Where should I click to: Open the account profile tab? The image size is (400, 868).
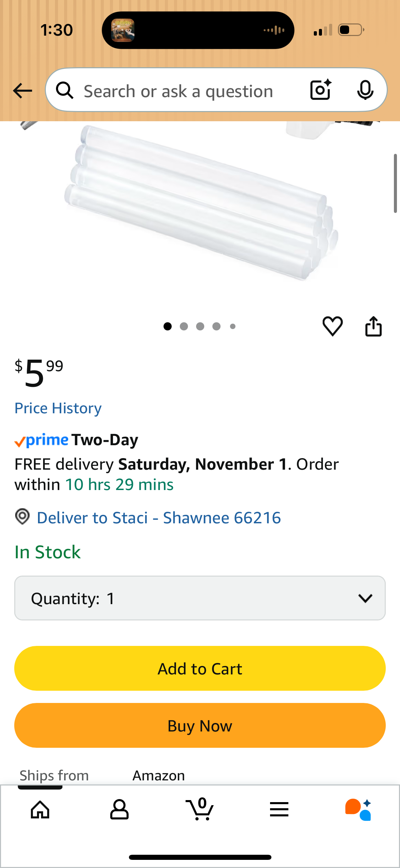click(119, 810)
